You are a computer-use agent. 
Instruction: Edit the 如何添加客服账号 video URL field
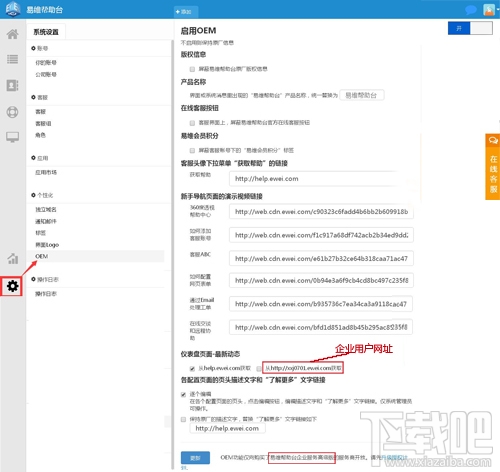coord(321,235)
